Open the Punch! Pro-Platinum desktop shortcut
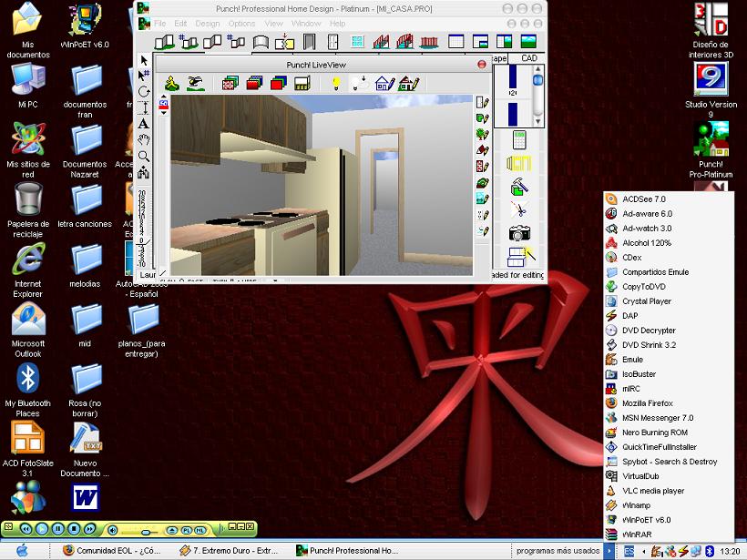 (711, 149)
